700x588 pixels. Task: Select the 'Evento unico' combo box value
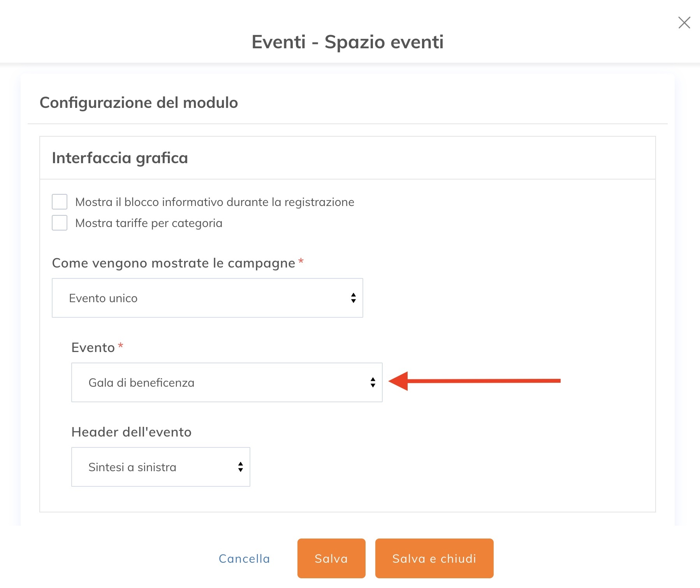coord(206,298)
